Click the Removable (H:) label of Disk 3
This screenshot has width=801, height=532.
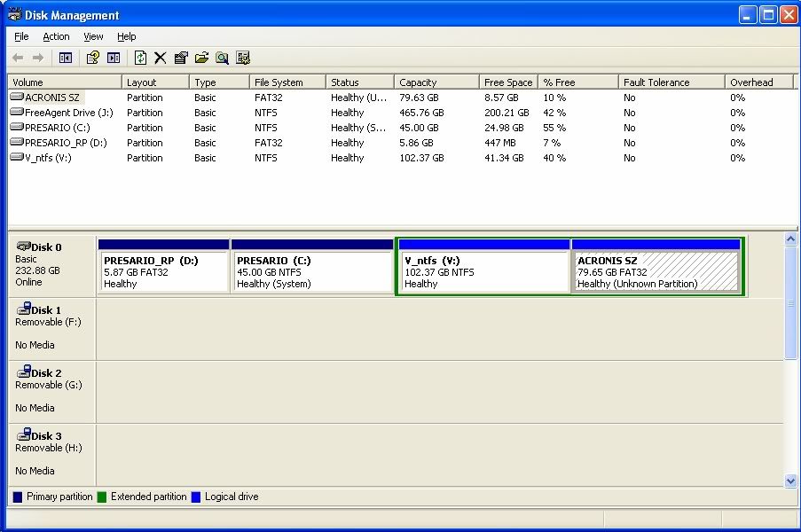click(x=49, y=448)
